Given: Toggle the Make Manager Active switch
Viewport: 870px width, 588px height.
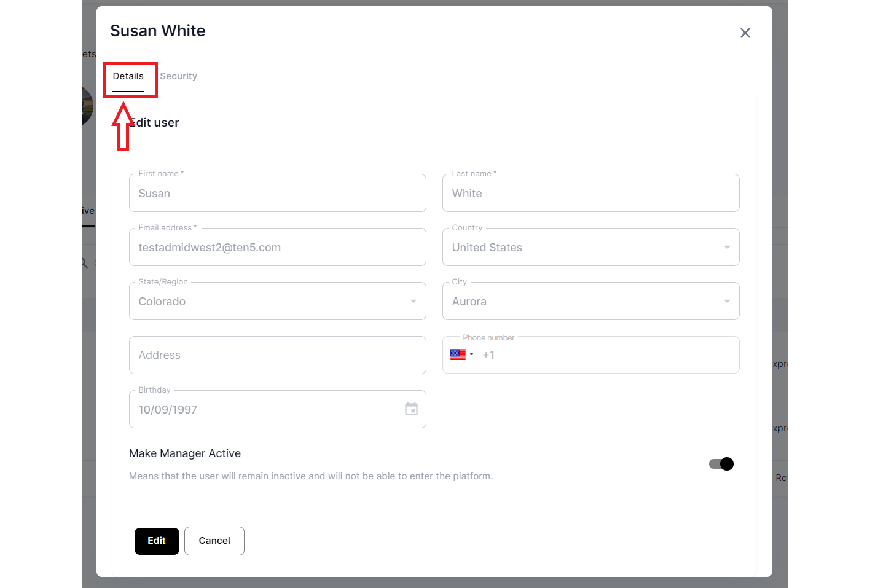Looking at the screenshot, I should pos(721,464).
